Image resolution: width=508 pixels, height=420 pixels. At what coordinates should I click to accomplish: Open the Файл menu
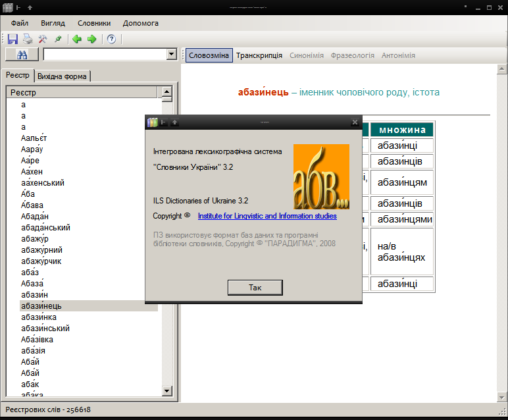[x=20, y=23]
